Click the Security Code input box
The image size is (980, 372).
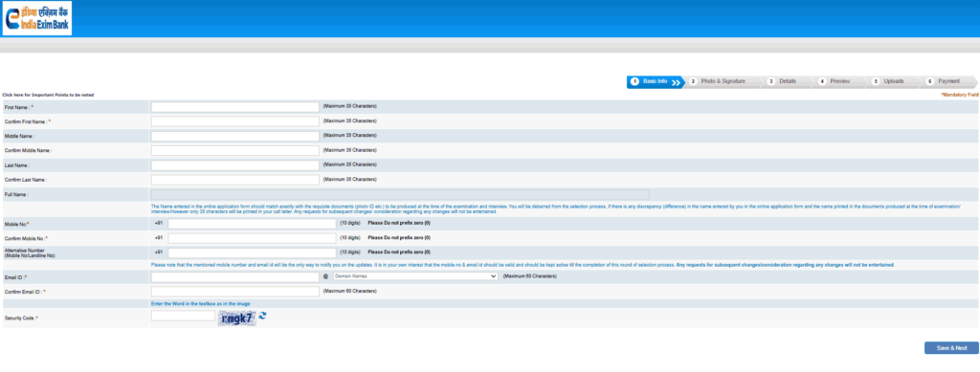183,317
